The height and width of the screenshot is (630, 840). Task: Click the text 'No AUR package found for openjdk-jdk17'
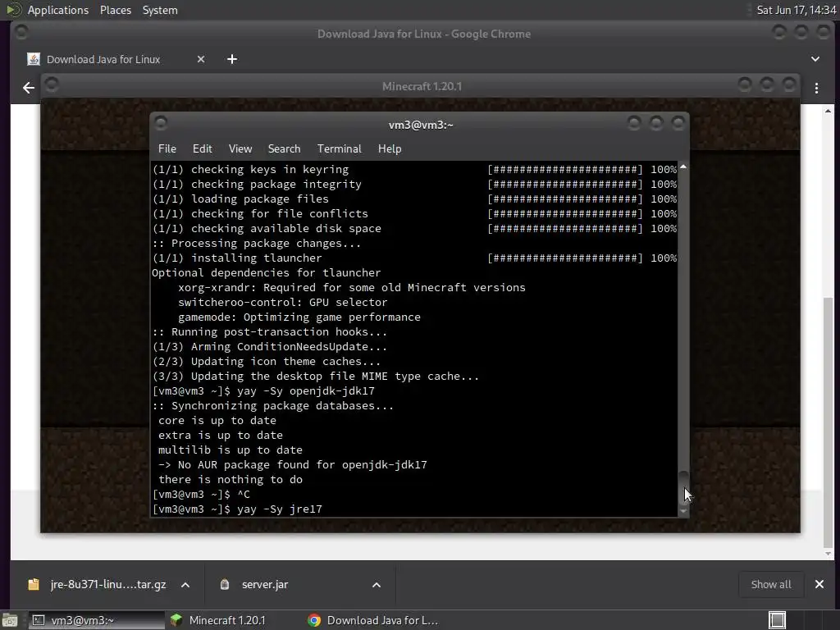click(303, 464)
